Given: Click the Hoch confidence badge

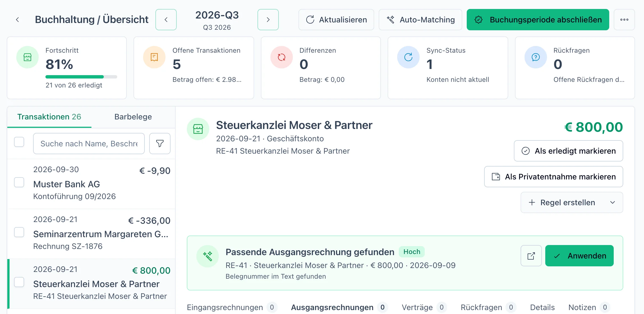Looking at the screenshot, I should [412, 252].
